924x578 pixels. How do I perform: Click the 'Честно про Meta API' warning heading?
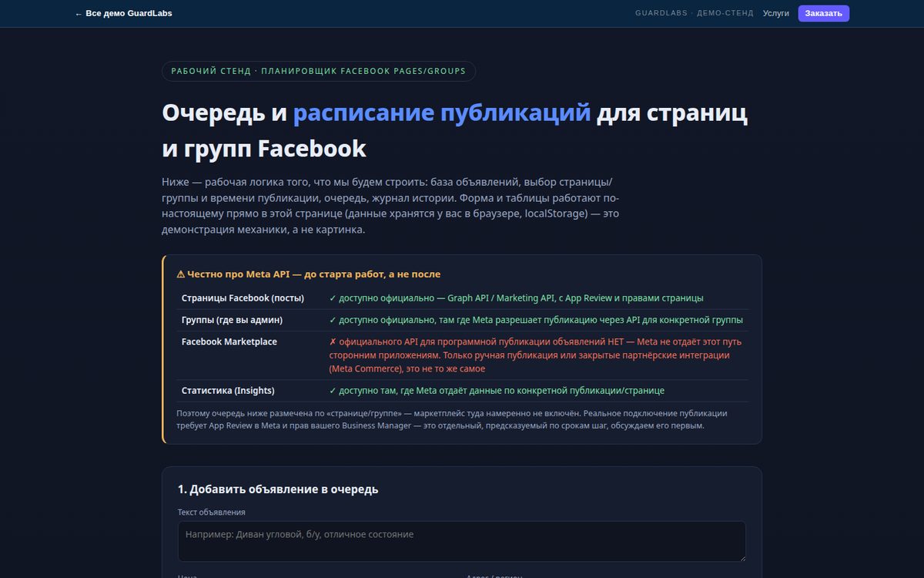(x=308, y=274)
